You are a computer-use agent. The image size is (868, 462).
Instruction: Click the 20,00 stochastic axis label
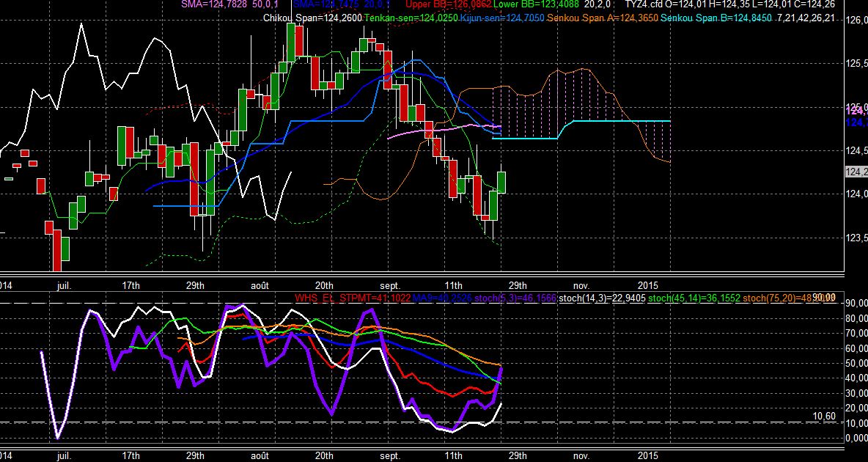click(x=857, y=408)
